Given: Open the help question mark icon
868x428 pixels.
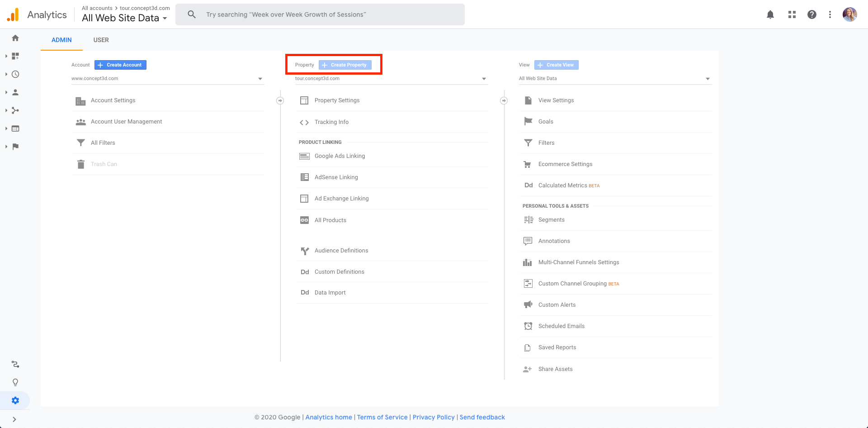Looking at the screenshot, I should pyautogui.click(x=812, y=14).
